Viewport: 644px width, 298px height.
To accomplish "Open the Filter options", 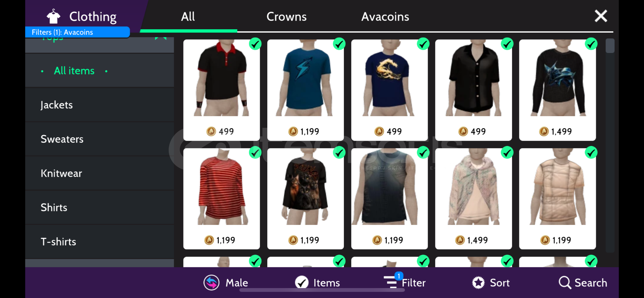I will [x=405, y=283].
